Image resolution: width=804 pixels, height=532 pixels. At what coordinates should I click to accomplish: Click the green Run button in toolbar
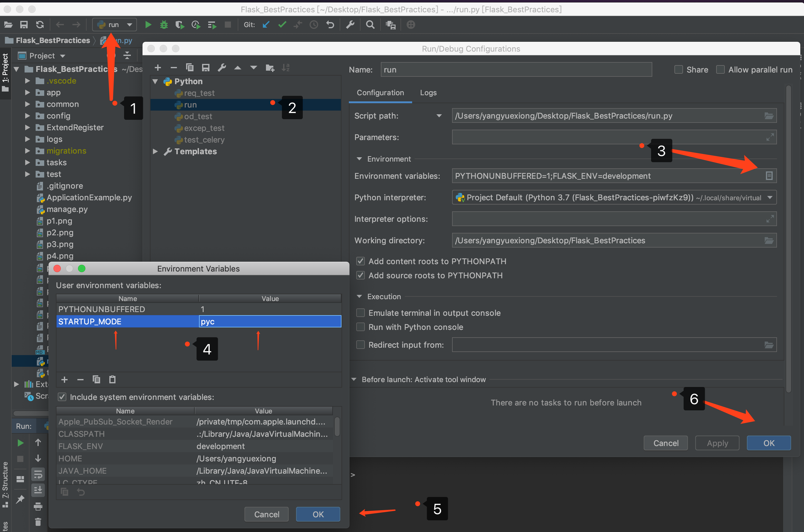(x=148, y=25)
